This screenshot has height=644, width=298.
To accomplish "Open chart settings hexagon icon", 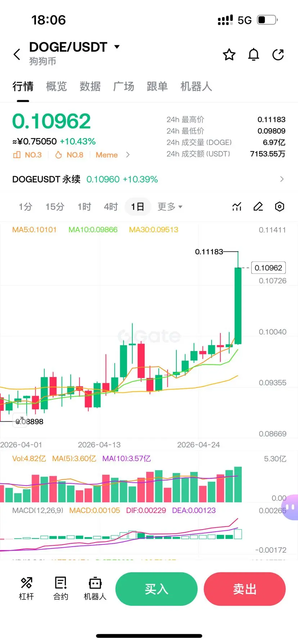I will pyautogui.click(x=280, y=207).
